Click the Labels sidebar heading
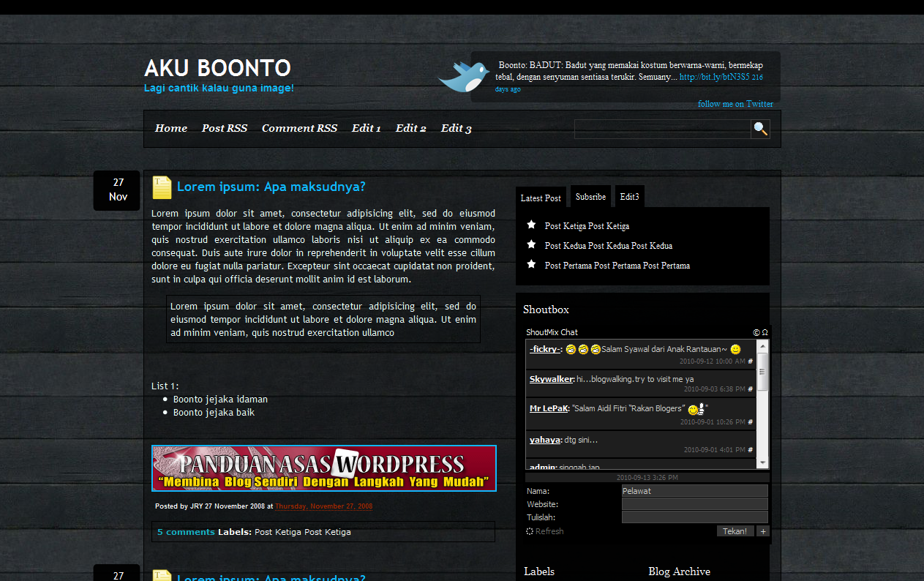The image size is (924, 581). (x=539, y=571)
